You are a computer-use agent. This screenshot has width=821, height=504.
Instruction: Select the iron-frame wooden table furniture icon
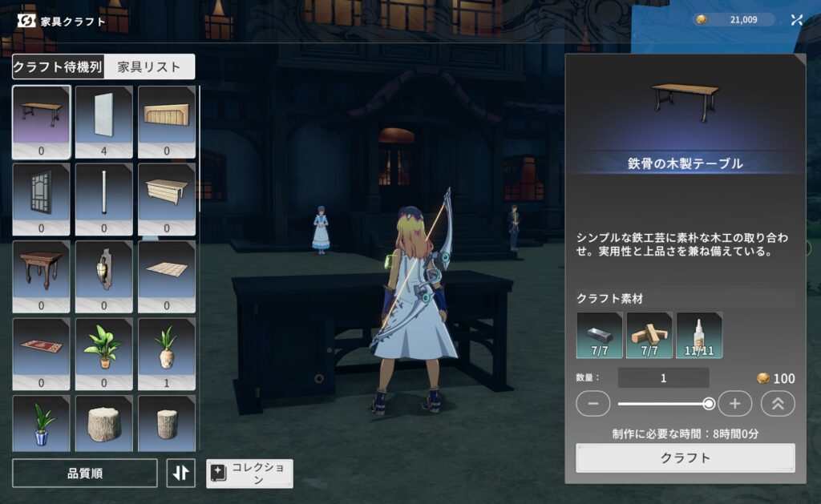coord(41,115)
